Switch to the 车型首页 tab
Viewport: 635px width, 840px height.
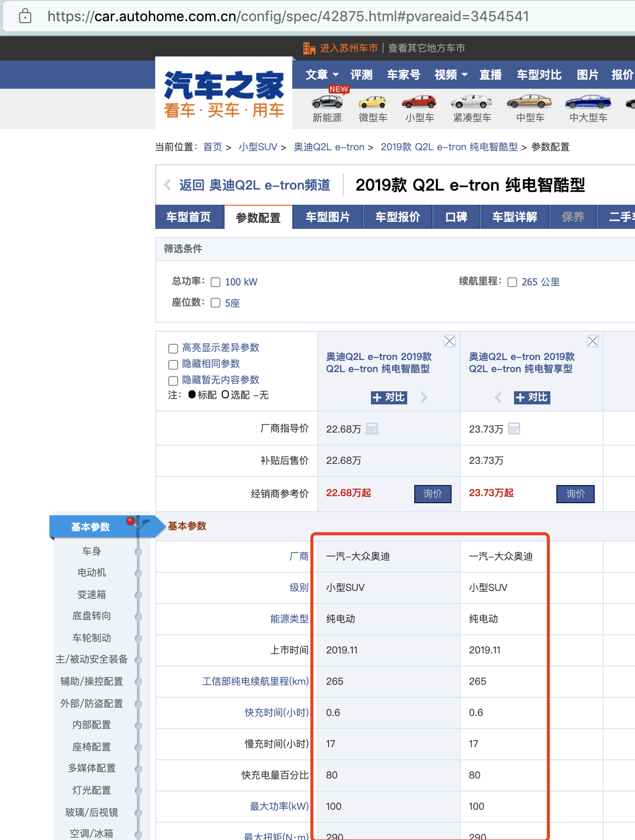(189, 217)
